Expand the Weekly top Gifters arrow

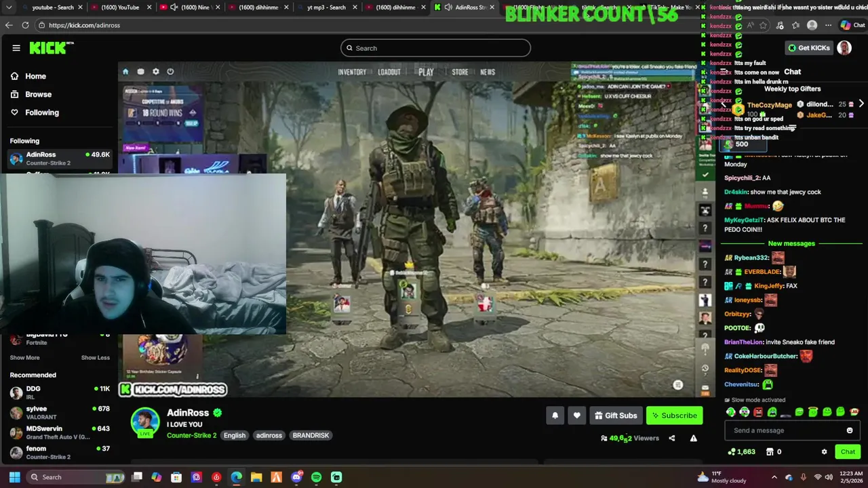tap(861, 104)
